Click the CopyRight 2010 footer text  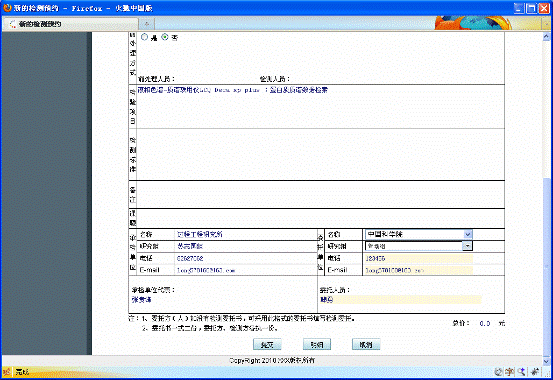[x=272, y=361]
